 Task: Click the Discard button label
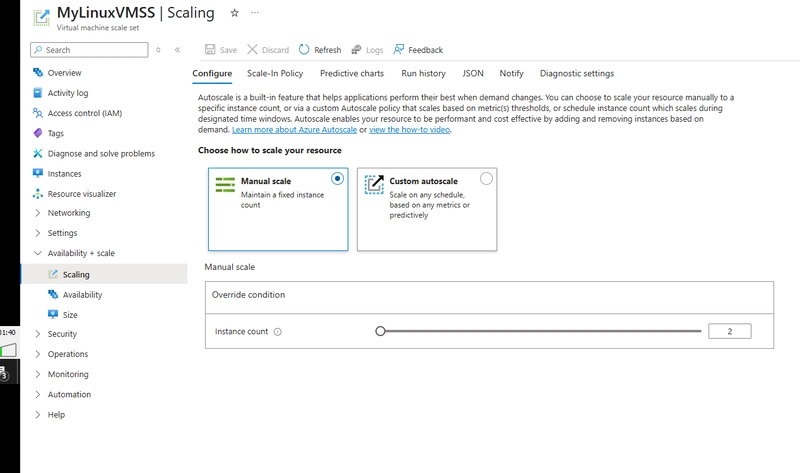tap(276, 50)
